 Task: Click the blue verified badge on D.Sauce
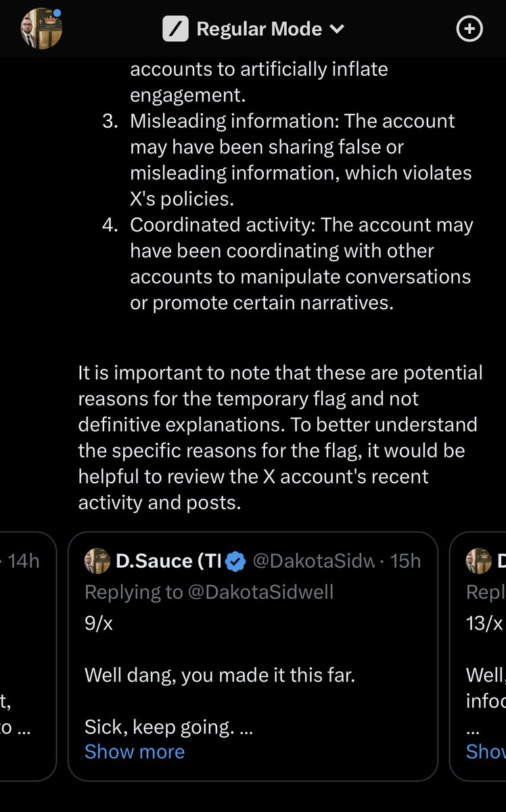[235, 561]
